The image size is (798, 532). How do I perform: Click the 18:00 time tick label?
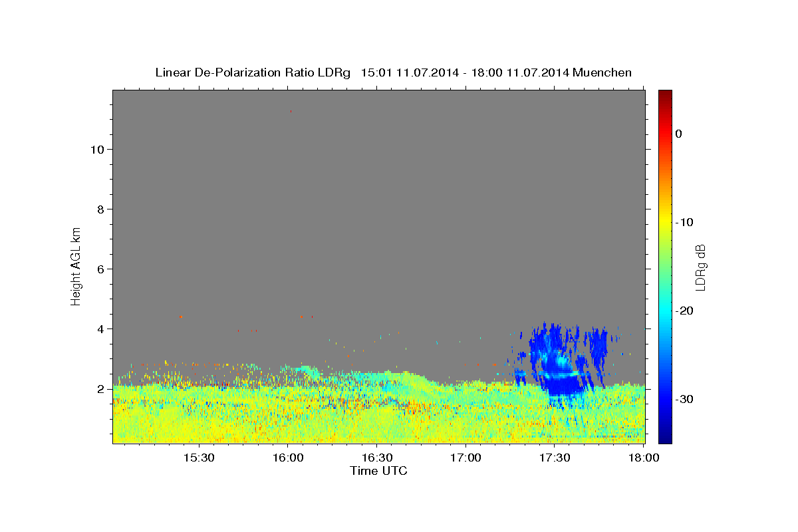644,458
